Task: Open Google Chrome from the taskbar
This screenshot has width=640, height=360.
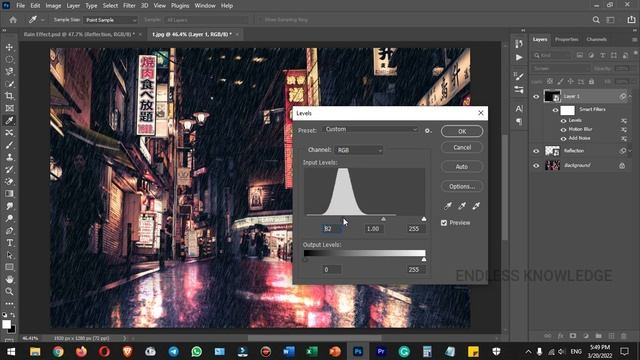Action: coord(58,351)
